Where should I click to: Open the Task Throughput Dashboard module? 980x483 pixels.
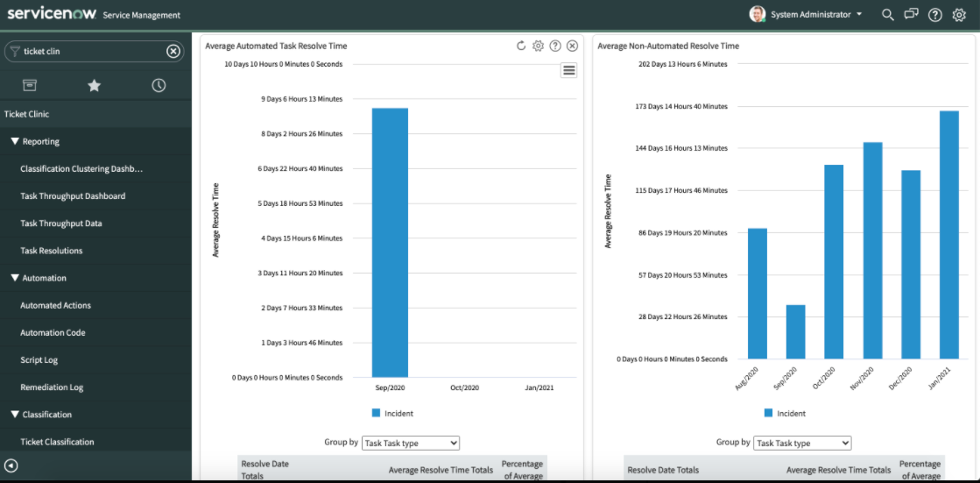(x=73, y=196)
